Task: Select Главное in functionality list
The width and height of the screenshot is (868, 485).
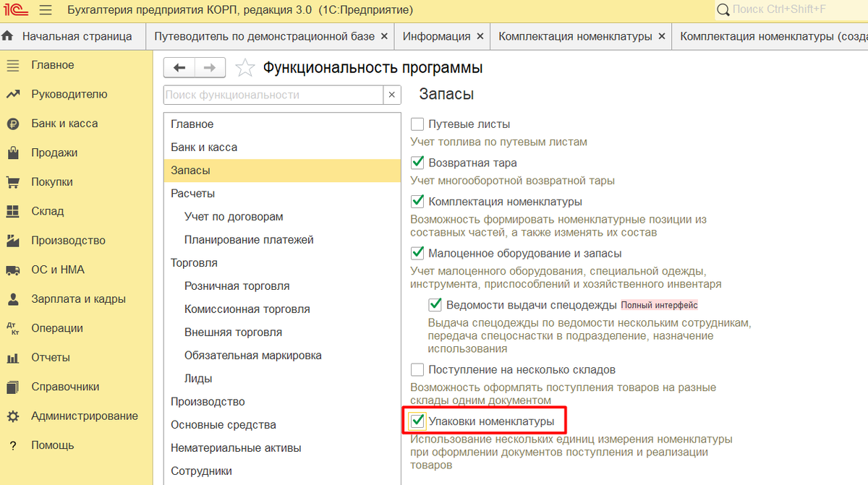Action: click(282, 124)
